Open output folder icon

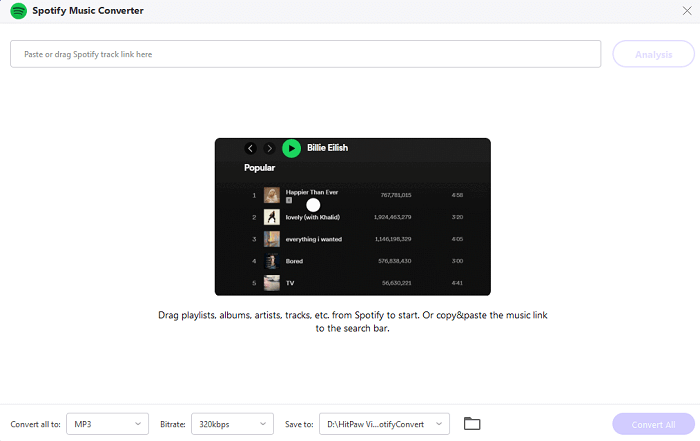pyautogui.click(x=472, y=424)
